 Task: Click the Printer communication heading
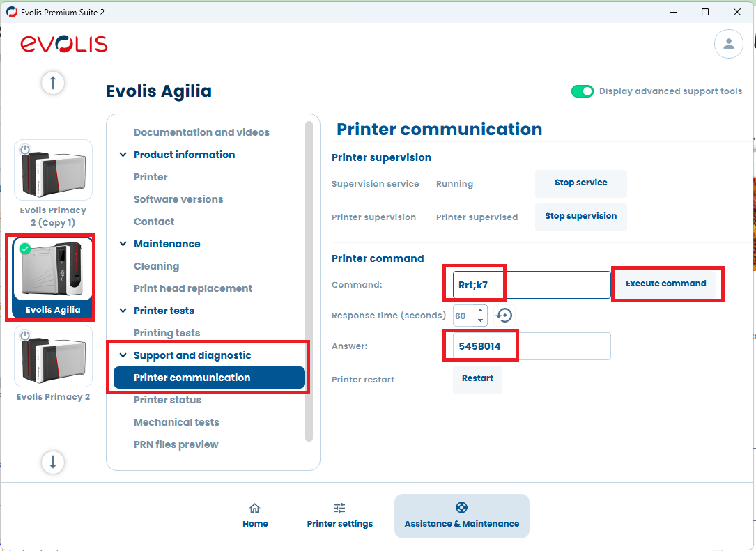(439, 129)
